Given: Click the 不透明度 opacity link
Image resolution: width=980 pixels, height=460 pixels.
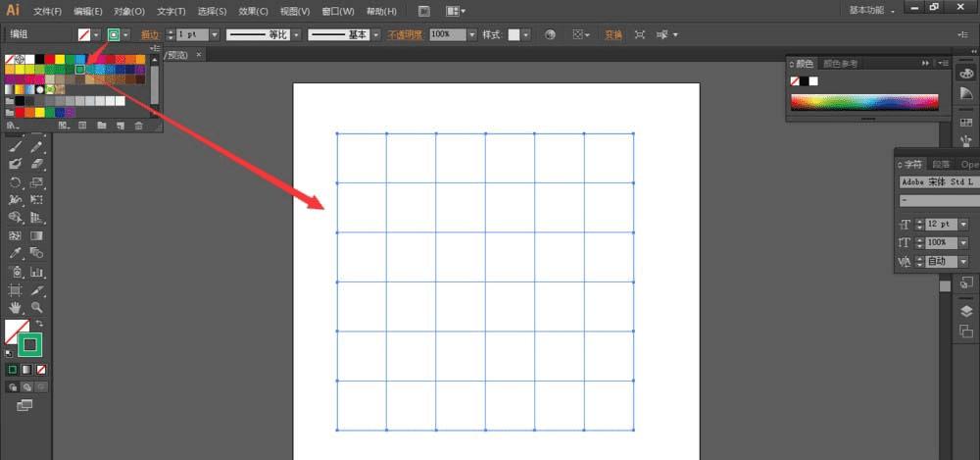Looking at the screenshot, I should pyautogui.click(x=405, y=35).
